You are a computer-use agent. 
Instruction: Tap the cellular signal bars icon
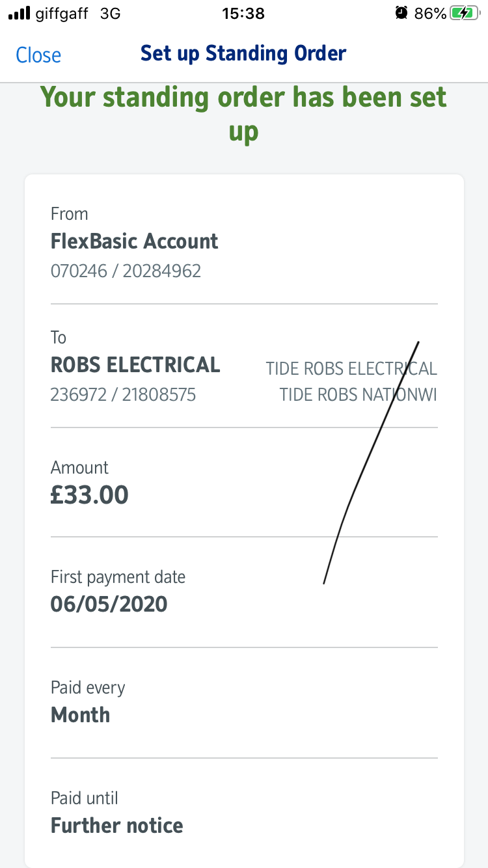tap(19, 13)
